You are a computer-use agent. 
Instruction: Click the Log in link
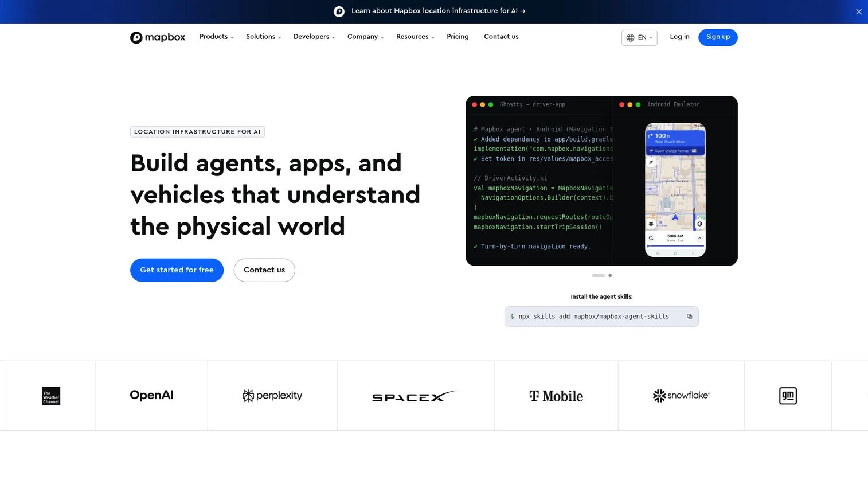click(679, 37)
